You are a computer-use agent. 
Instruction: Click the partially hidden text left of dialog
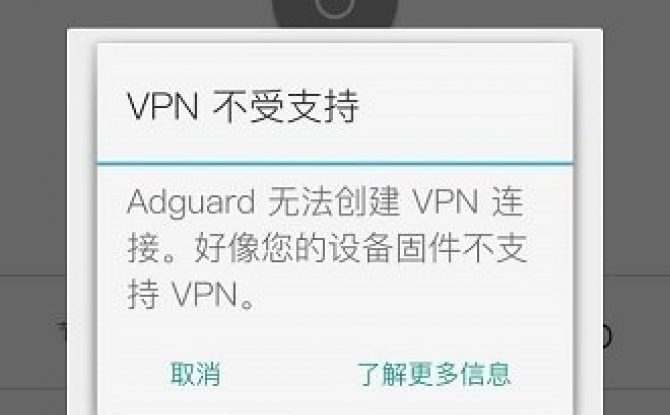(63, 331)
